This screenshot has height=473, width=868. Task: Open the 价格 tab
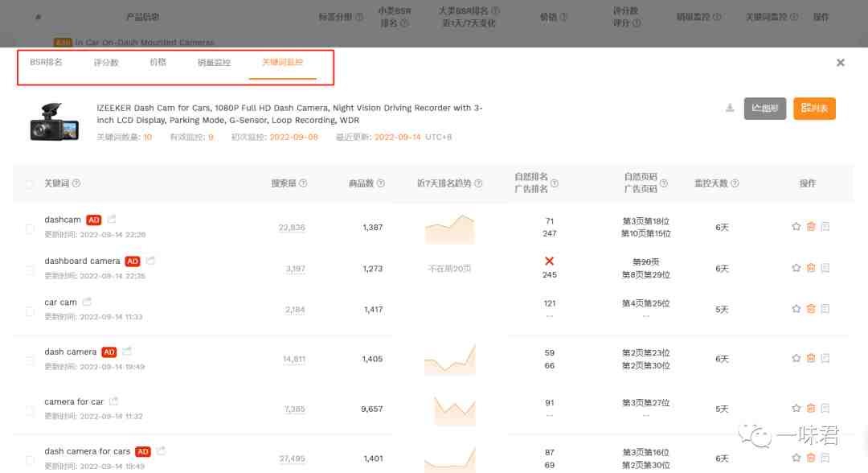(158, 62)
